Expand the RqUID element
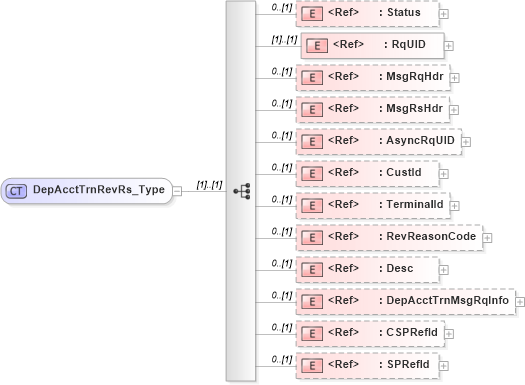Screen dimensions: 525x385 pos(449,46)
